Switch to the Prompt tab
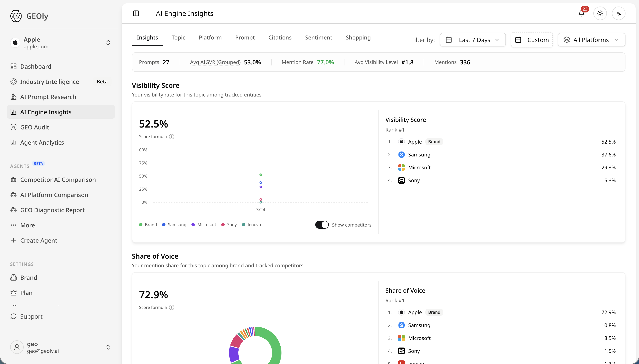 [x=245, y=38]
